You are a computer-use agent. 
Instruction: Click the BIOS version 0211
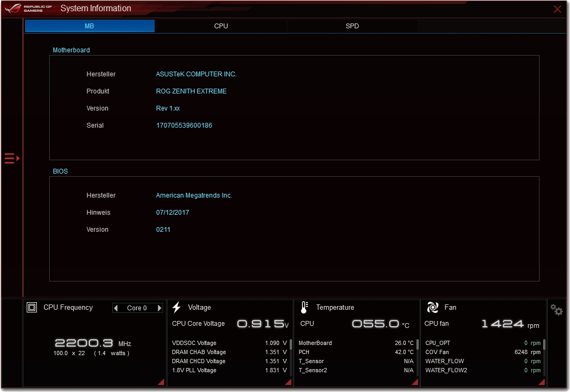click(x=163, y=230)
